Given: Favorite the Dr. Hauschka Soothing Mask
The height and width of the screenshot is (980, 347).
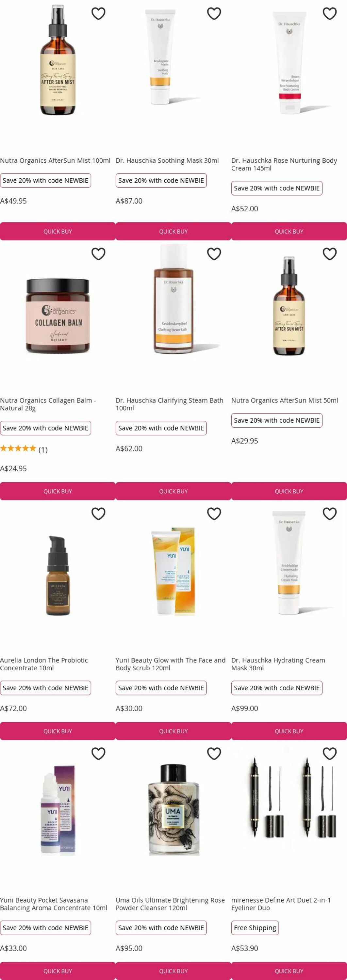Looking at the screenshot, I should coord(214,14).
